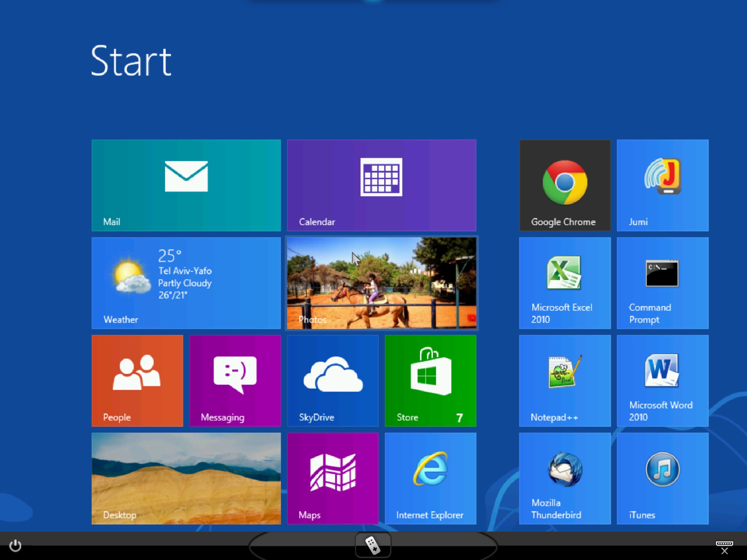Open the Weather tile showing Tel Aviv-Yafo
Viewport: 747px width, 560px height.
click(186, 283)
